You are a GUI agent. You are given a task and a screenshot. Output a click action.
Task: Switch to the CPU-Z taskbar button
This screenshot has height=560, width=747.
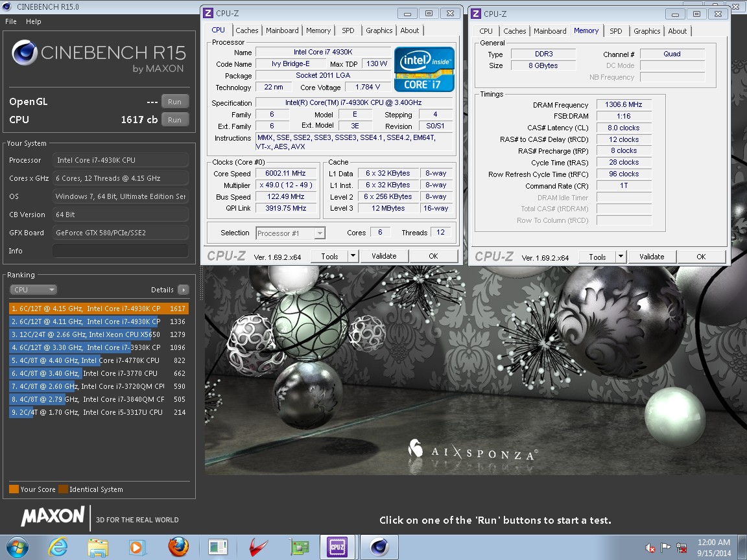click(337, 547)
